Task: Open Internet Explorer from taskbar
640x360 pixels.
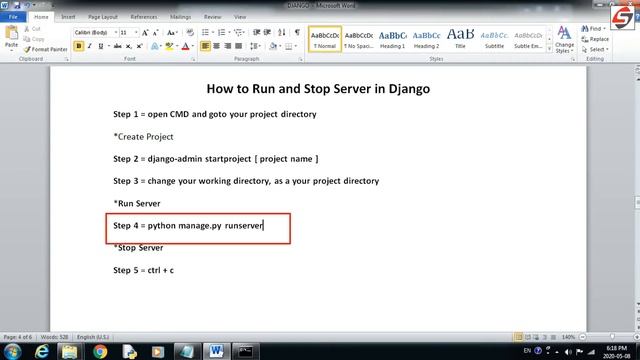Action: point(42,351)
